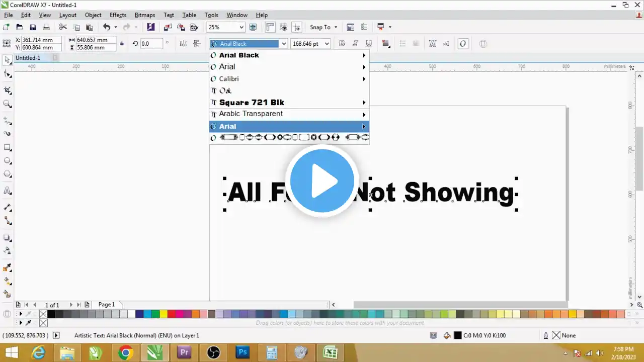
Task: Toggle Show Grid button
Action: (x=284, y=27)
